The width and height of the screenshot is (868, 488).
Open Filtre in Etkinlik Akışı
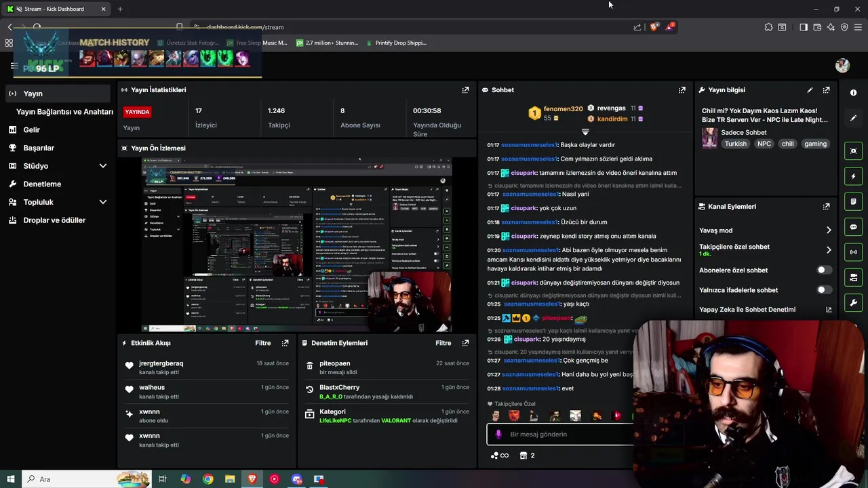pyautogui.click(x=263, y=343)
